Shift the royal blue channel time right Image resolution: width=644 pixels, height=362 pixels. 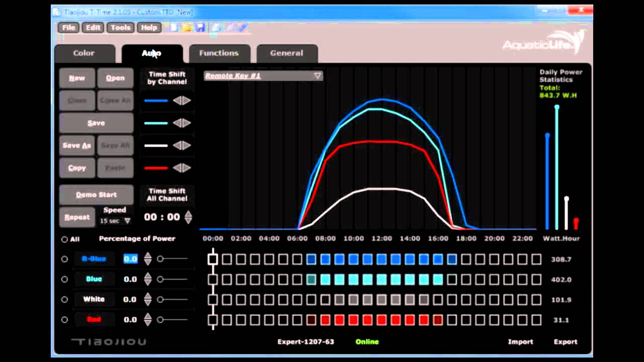click(187, 101)
